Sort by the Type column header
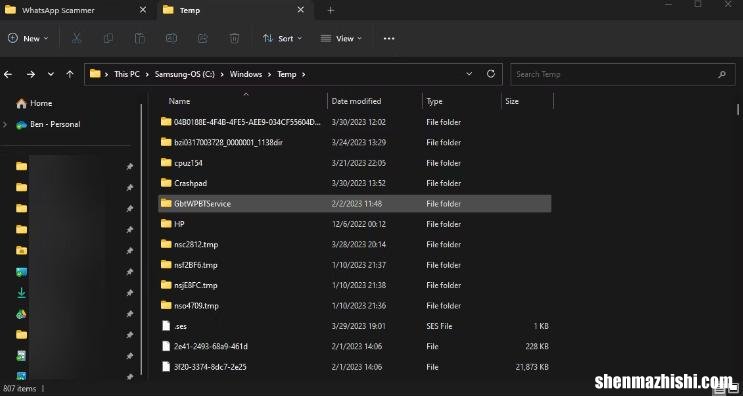The image size is (743, 397). tap(435, 101)
